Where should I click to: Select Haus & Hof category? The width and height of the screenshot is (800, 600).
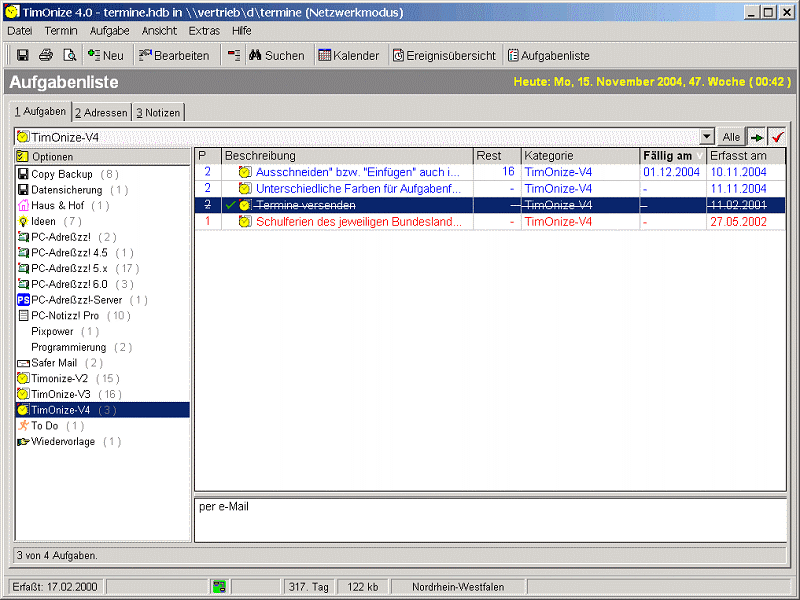point(102,206)
